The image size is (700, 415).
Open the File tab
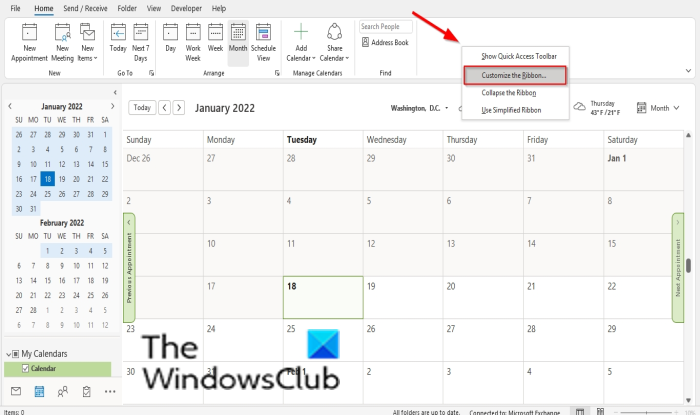tap(15, 8)
